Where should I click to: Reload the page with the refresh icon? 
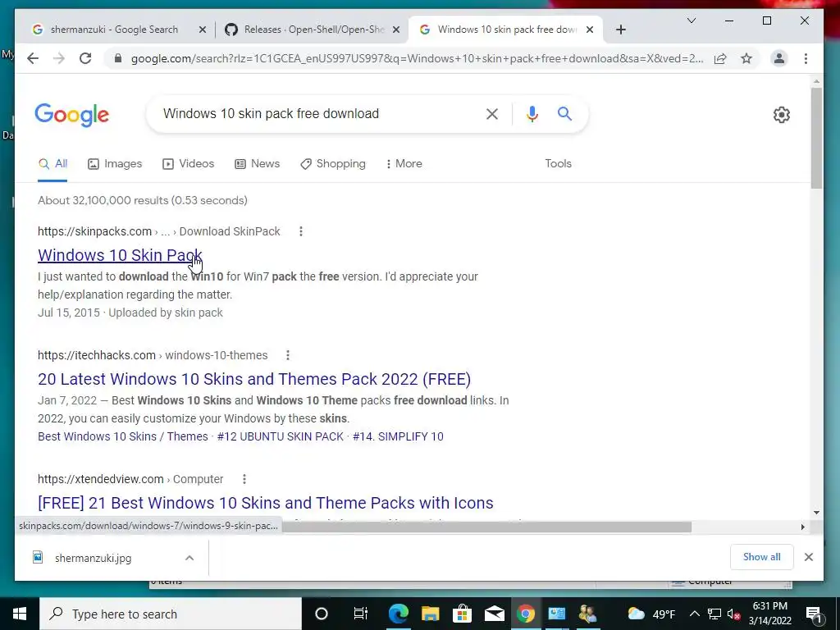click(x=85, y=58)
